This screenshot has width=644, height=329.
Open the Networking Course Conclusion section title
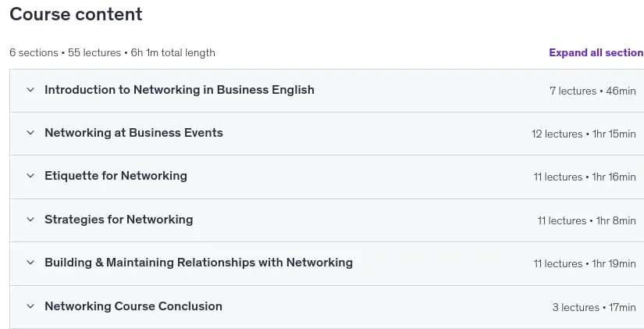click(133, 306)
